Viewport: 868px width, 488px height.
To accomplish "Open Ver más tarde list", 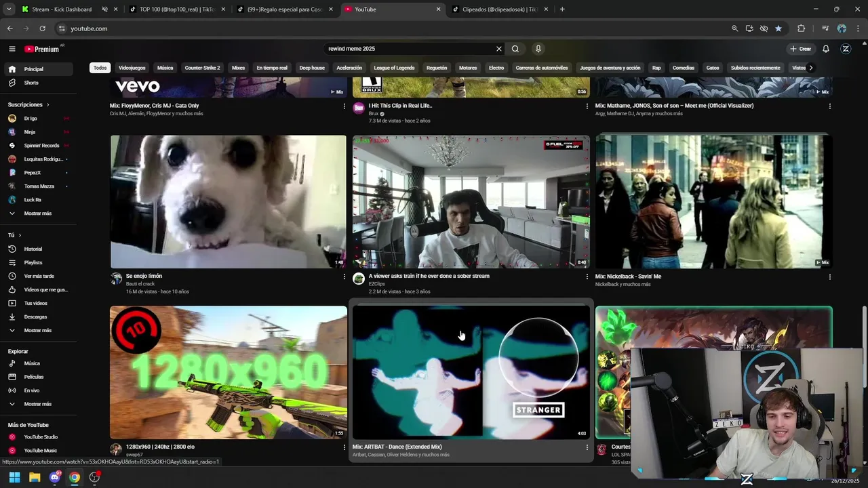I will coord(38,276).
